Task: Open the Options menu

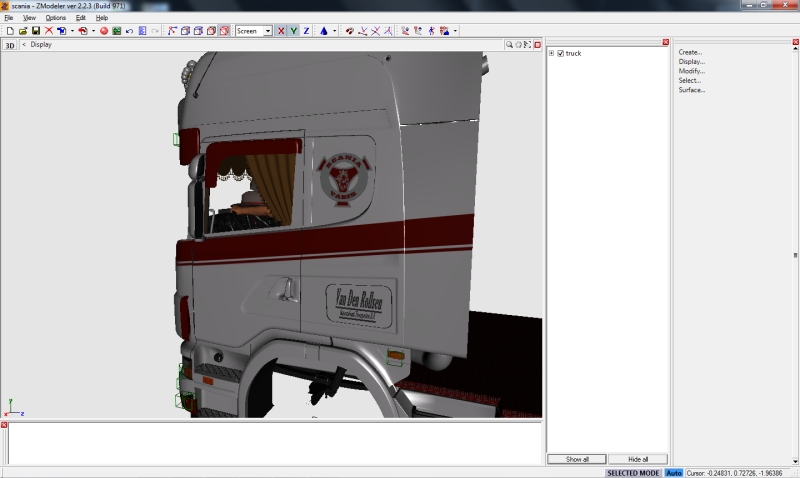Action: (x=55, y=18)
